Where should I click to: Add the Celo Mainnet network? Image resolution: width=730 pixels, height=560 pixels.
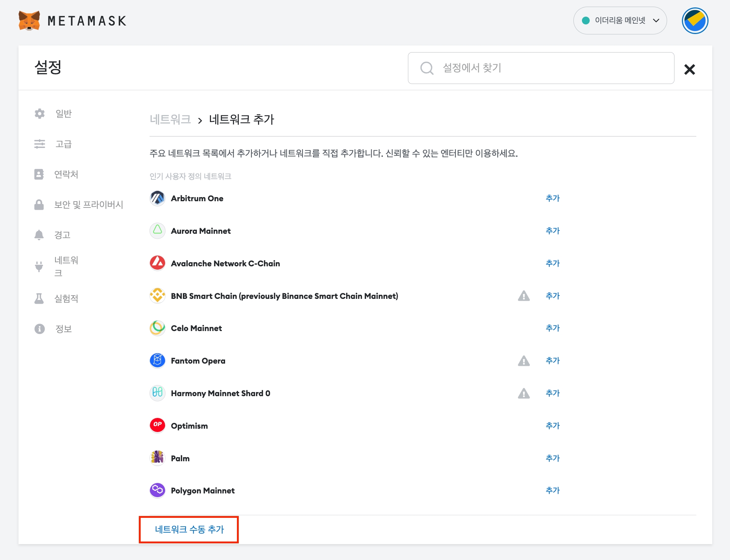[x=552, y=328]
